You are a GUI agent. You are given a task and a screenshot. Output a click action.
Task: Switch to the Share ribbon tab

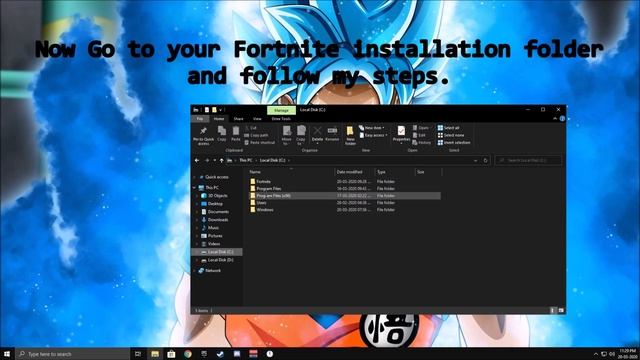tap(238, 119)
